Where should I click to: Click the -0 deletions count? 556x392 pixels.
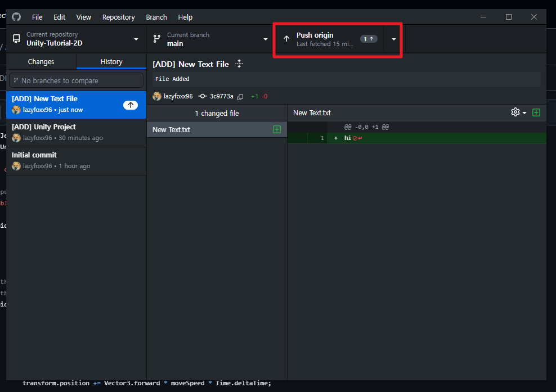click(264, 96)
